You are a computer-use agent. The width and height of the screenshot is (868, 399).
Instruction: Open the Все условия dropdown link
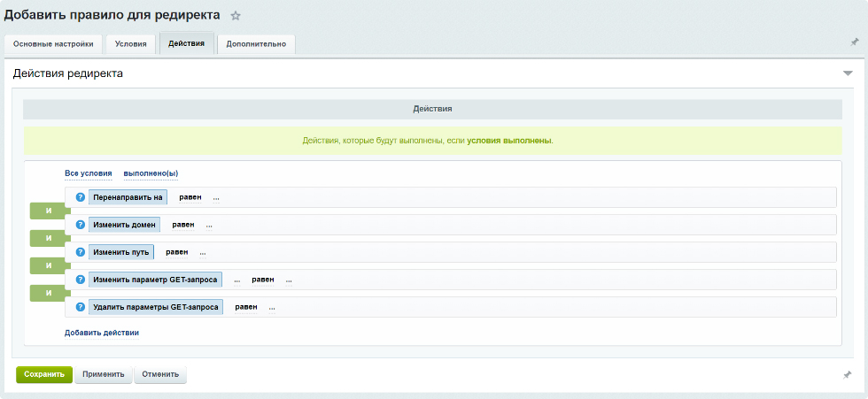coord(88,173)
